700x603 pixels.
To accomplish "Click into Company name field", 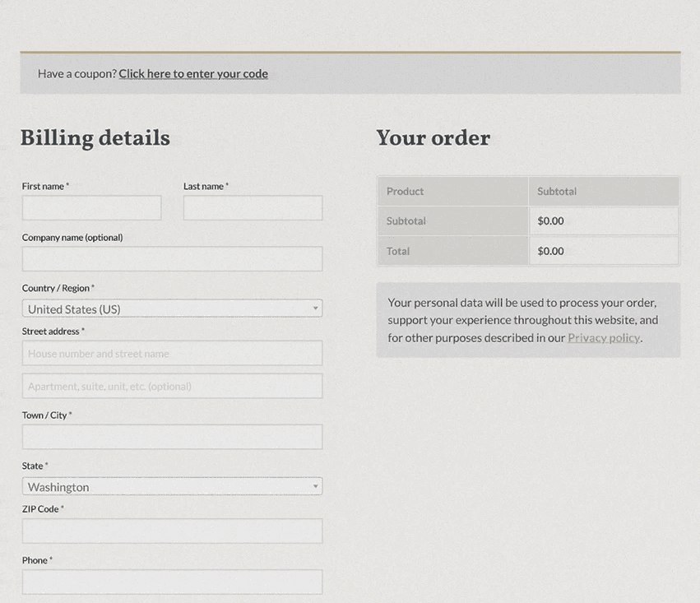I will [172, 259].
